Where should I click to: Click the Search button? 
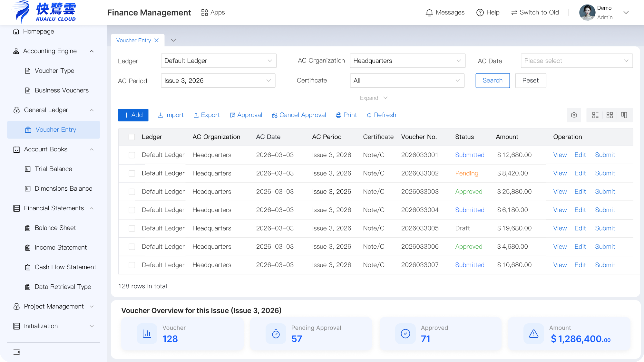pos(493,81)
